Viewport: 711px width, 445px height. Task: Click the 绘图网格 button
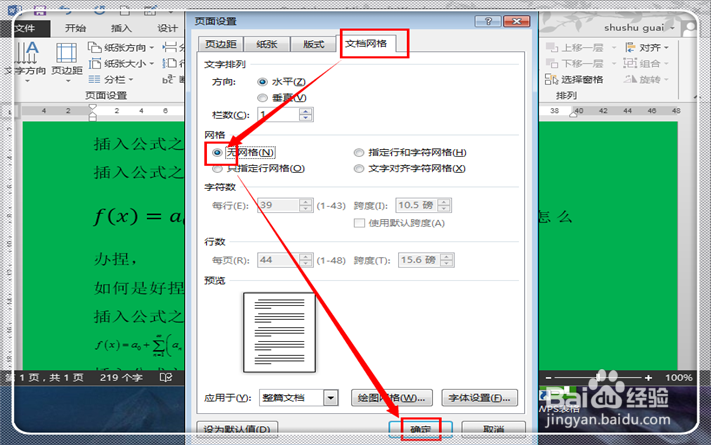(x=392, y=398)
